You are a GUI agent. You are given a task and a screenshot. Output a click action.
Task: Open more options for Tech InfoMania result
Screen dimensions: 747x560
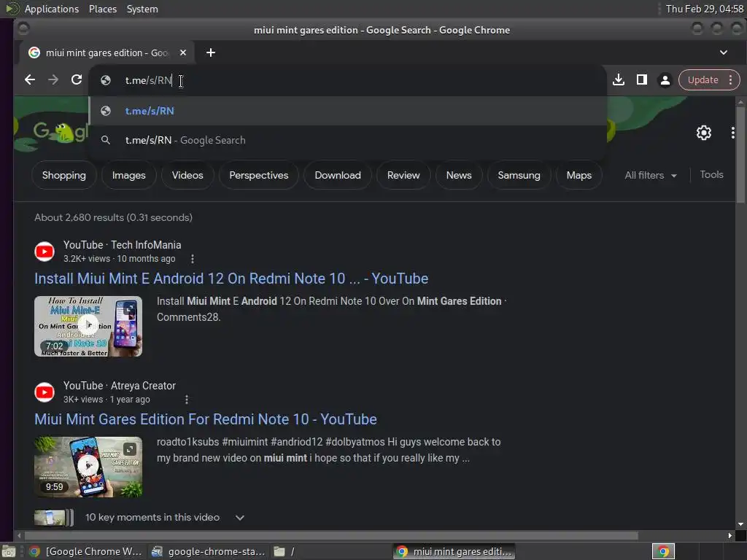click(193, 259)
